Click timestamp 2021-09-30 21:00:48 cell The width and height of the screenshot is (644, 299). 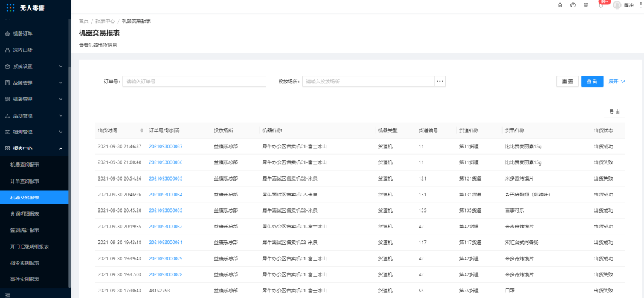pos(120,162)
